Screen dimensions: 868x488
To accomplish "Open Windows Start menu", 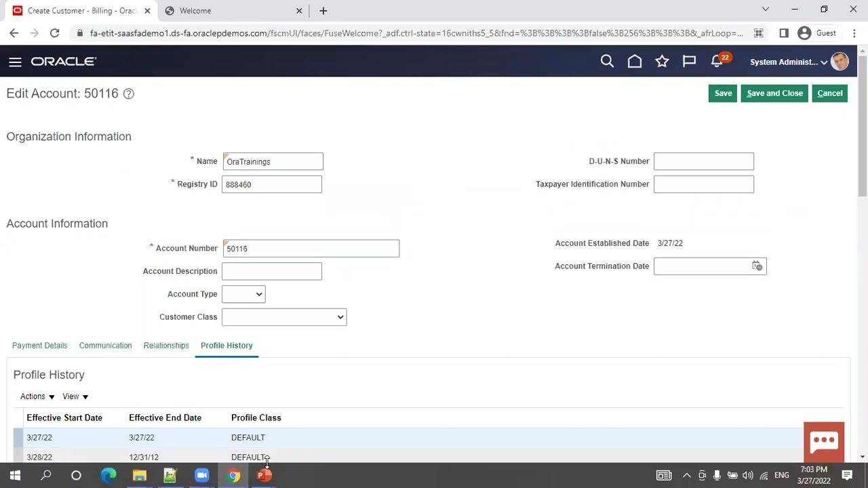I will [15, 475].
